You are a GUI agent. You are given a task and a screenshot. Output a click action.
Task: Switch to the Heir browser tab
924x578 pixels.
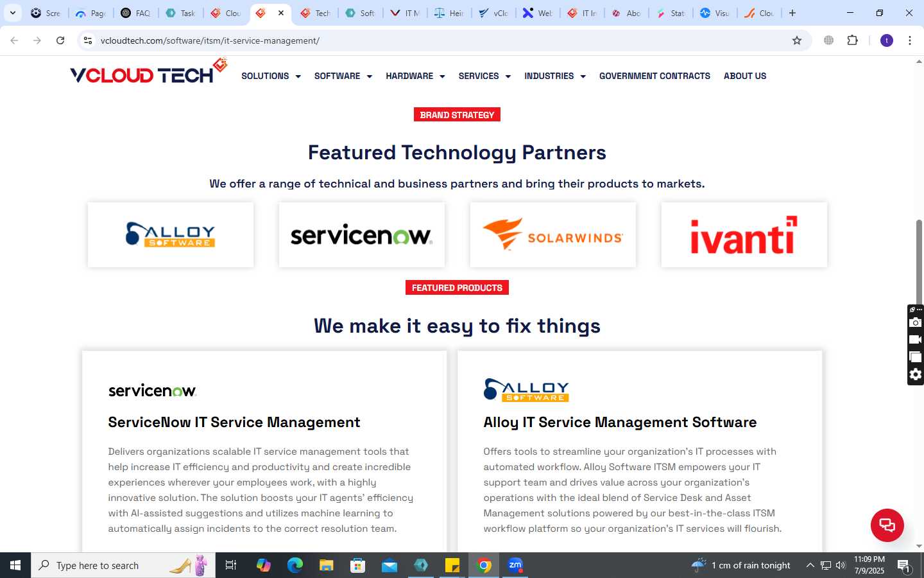click(x=449, y=13)
